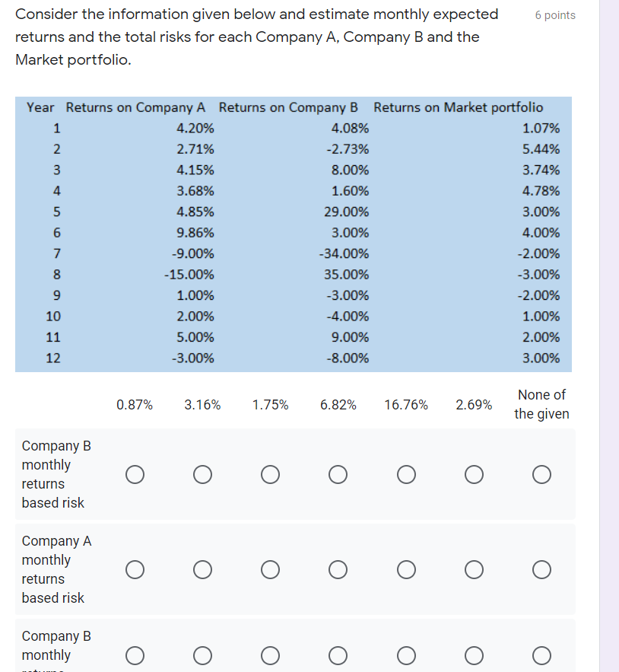619x672 pixels.
Task: Select 1.75% for Company B returns based risk
Action: coord(270,474)
